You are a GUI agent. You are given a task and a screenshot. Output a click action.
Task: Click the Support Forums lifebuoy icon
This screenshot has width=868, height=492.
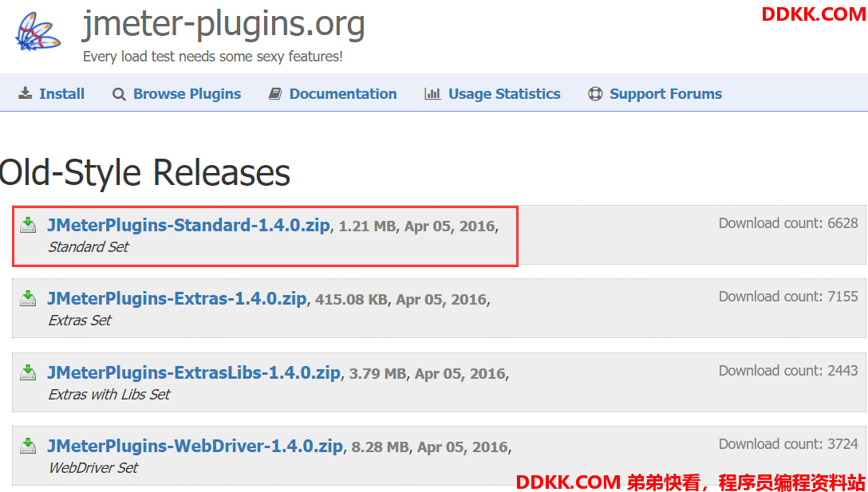[595, 94]
